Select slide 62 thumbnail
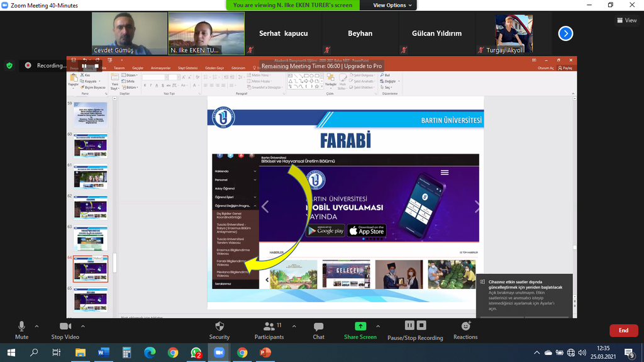Screen dimensions: 644x362 click(91, 207)
